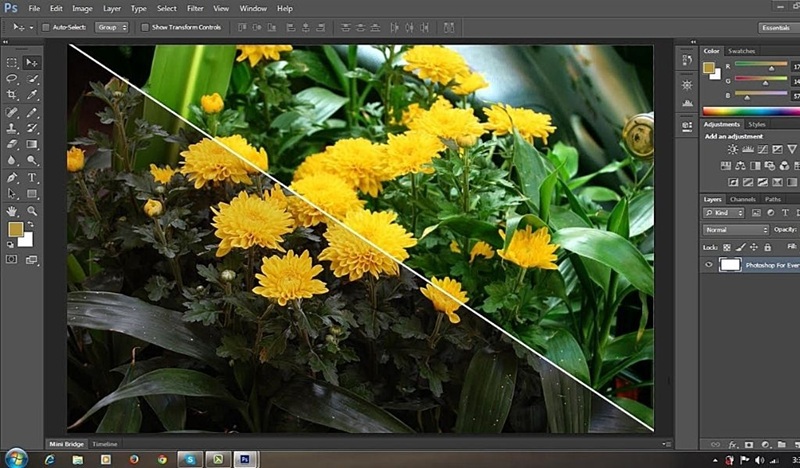Click the foreground color swatch in toolbox
This screenshot has height=468, width=800.
tap(16, 230)
